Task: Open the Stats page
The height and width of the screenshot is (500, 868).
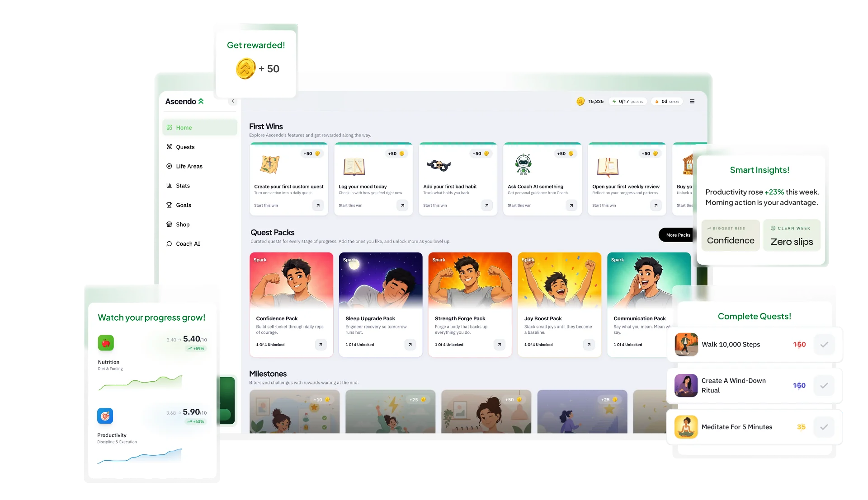Action: [x=200, y=186]
